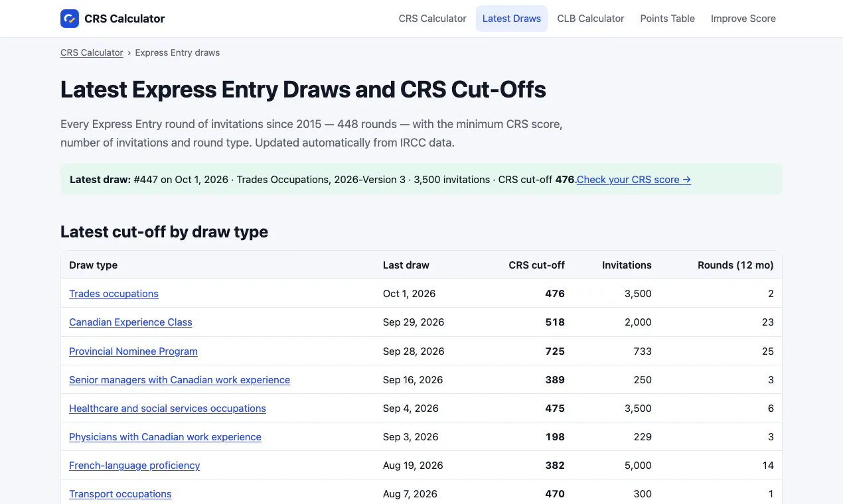Open the Improve Score page
Screen dimensions: 843x504
(x=743, y=19)
